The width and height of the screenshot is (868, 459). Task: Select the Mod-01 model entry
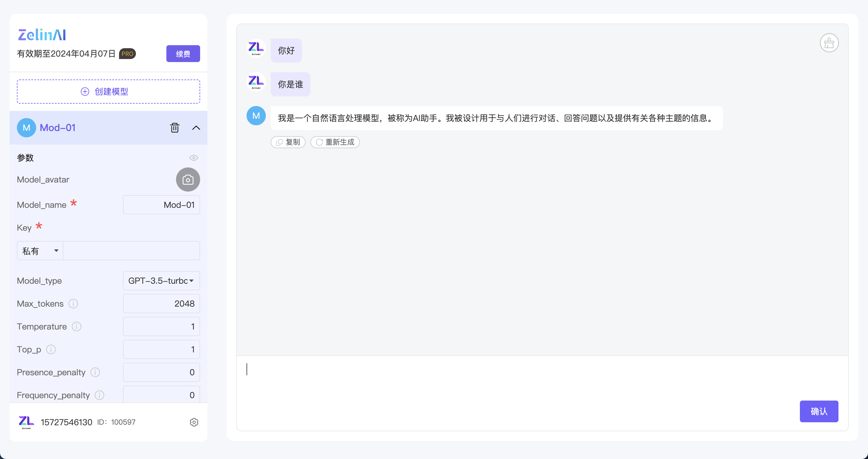57,128
